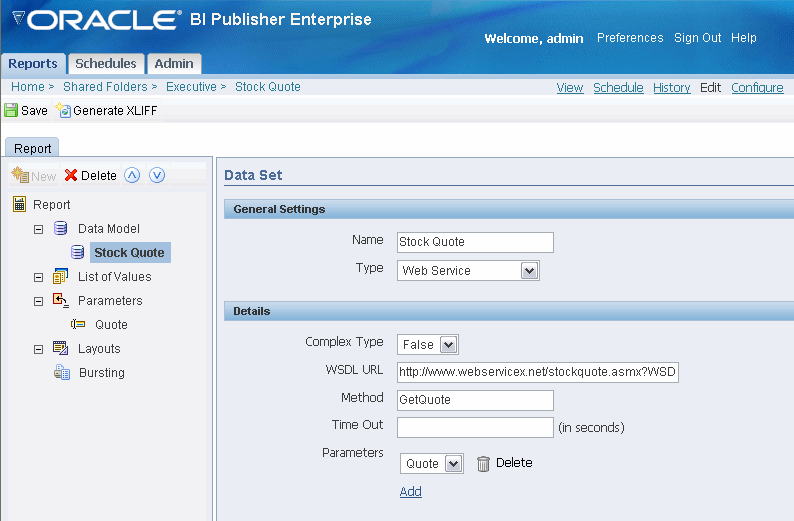The height and width of the screenshot is (521, 794).
Task: Open the Type Web Service dropdown
Action: [x=529, y=270]
